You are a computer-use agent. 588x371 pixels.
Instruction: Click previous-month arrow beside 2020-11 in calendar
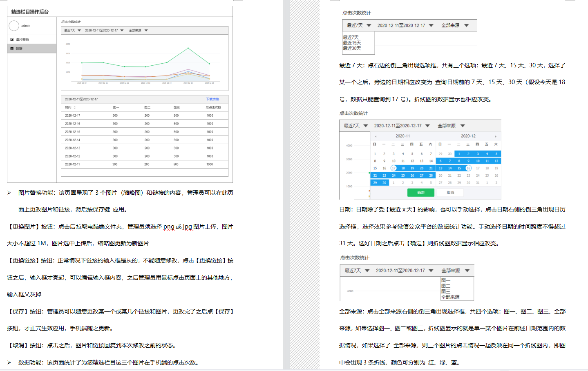[x=376, y=136]
